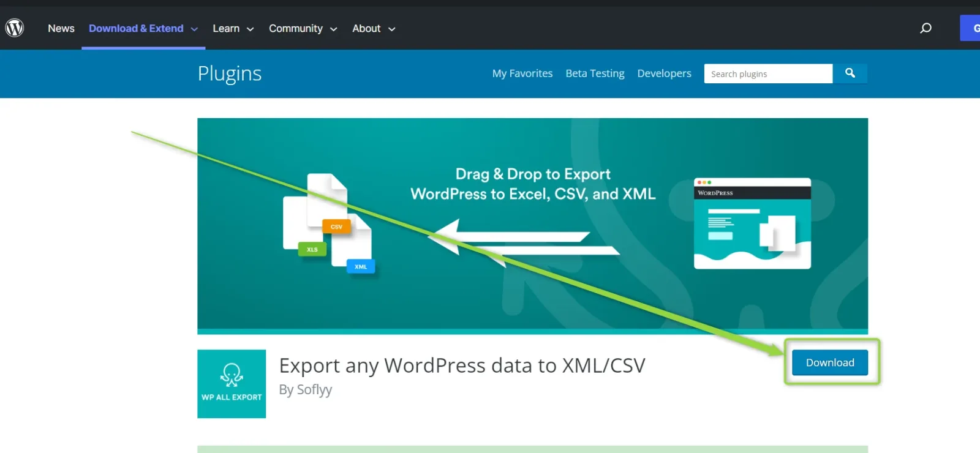The height and width of the screenshot is (453, 980).
Task: Open the site search magnifier icon
Action: pos(925,28)
